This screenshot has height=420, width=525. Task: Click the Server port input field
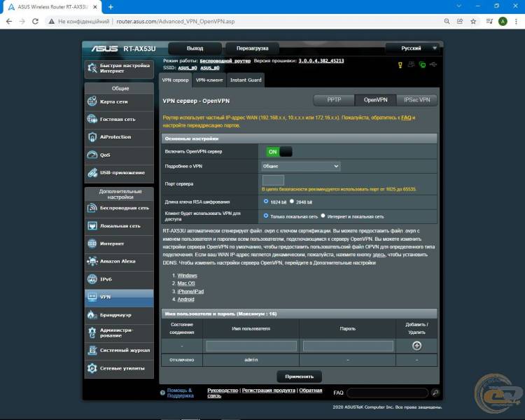[x=273, y=180]
